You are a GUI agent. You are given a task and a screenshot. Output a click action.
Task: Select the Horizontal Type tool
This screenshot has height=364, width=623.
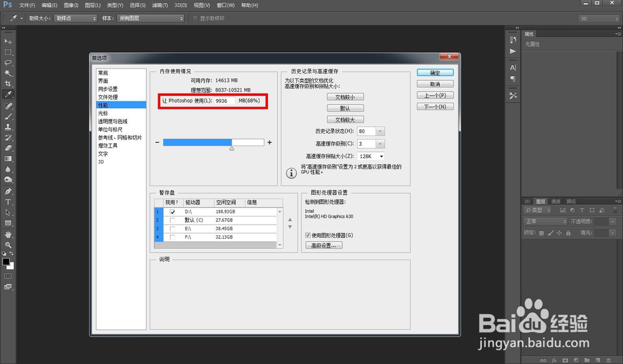[x=8, y=202]
